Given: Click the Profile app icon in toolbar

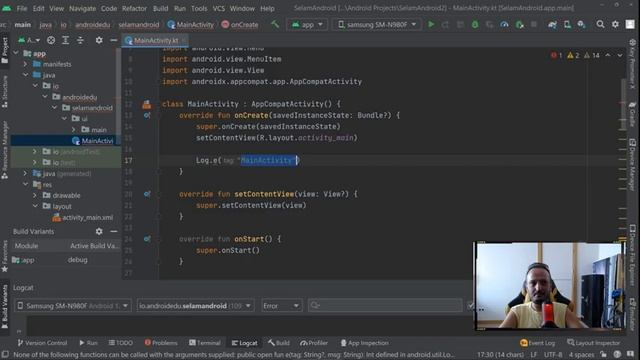Looking at the screenshot, I should pyautogui.click(x=504, y=24).
